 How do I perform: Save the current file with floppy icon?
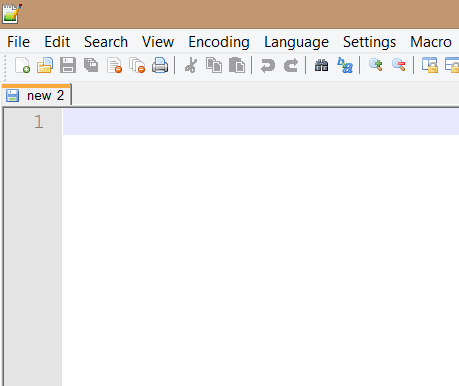pyautogui.click(x=68, y=65)
